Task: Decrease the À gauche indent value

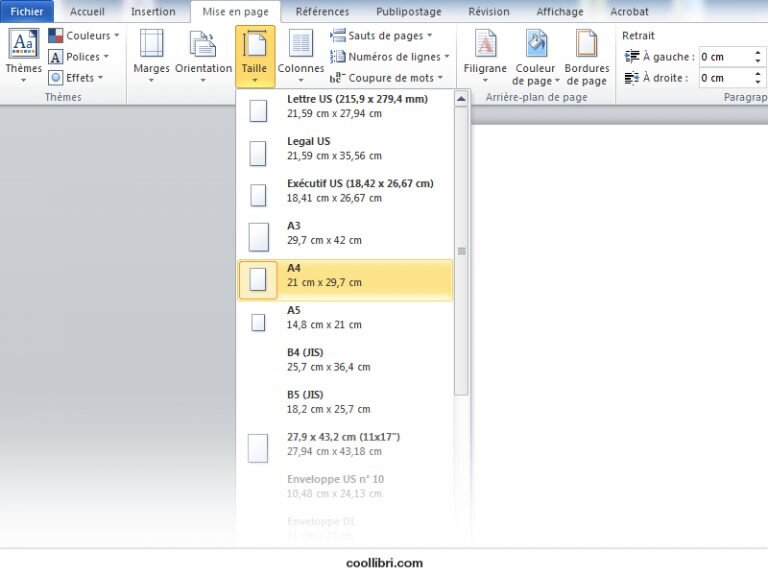Action: [758, 61]
